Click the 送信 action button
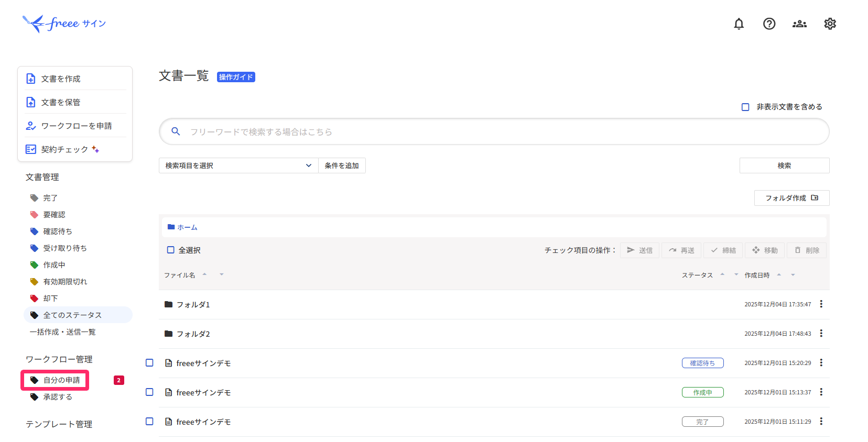The width and height of the screenshot is (868, 442). [x=640, y=250]
